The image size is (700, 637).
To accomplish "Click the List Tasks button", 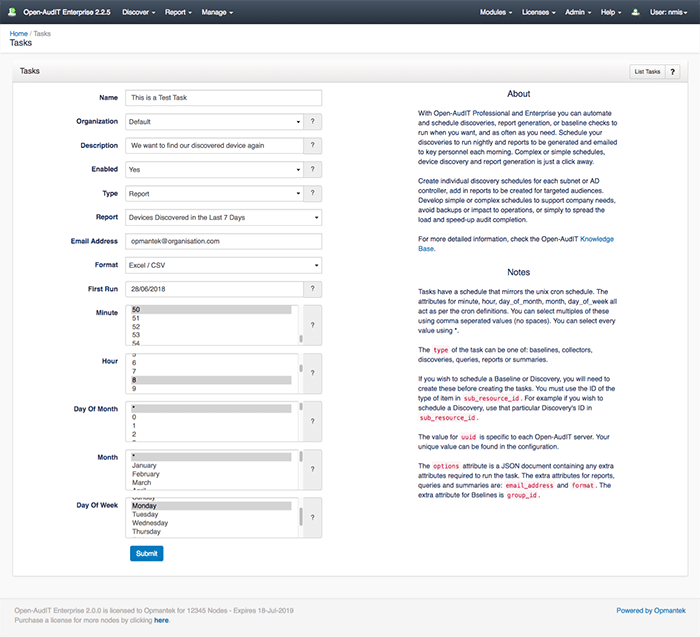I will tap(647, 71).
